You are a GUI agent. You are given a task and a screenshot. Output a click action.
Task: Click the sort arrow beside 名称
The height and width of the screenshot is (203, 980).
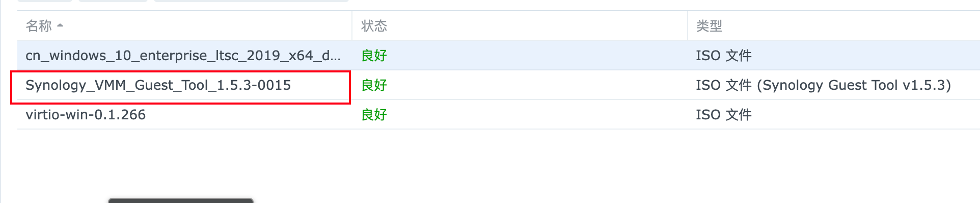click(60, 25)
